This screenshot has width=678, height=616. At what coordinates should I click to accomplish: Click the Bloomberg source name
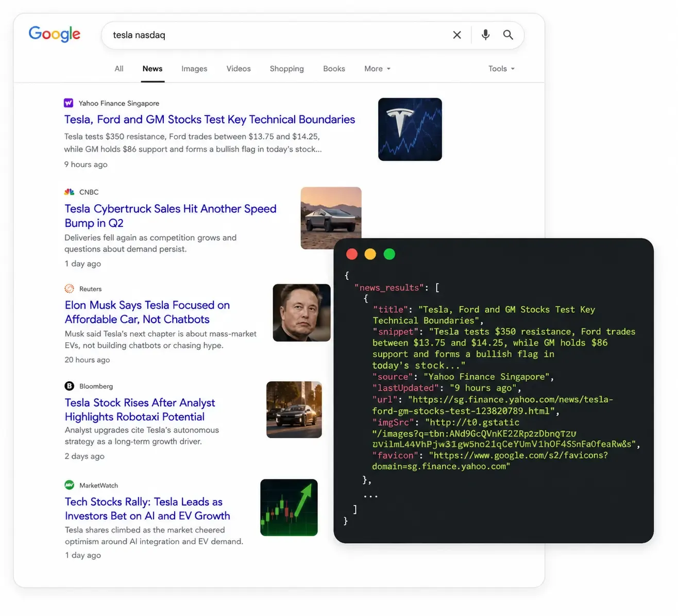click(96, 386)
